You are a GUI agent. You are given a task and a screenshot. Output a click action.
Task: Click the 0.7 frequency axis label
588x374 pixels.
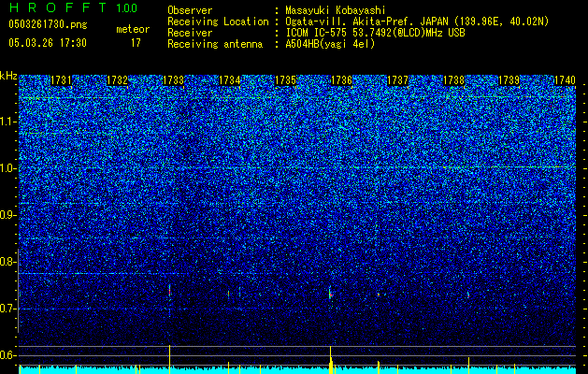(7, 309)
